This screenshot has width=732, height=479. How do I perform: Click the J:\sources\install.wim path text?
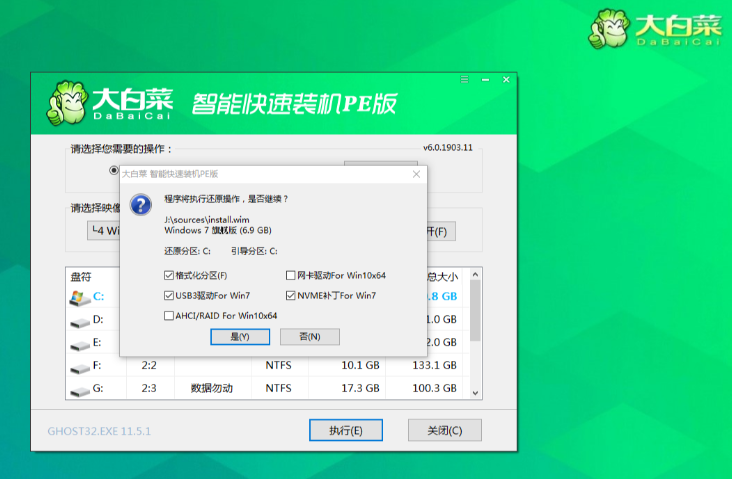pos(207,219)
